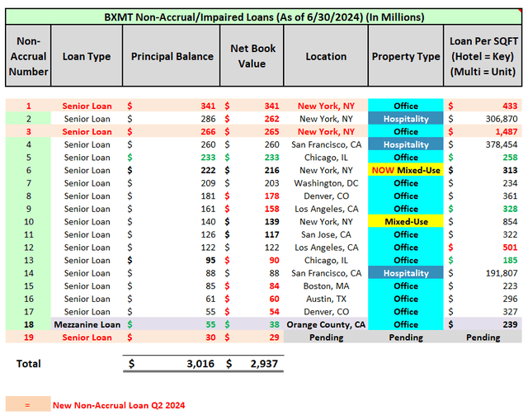Click net book value 178 in row 8
Image resolution: width=528 pixels, height=420 pixels.
point(271,196)
